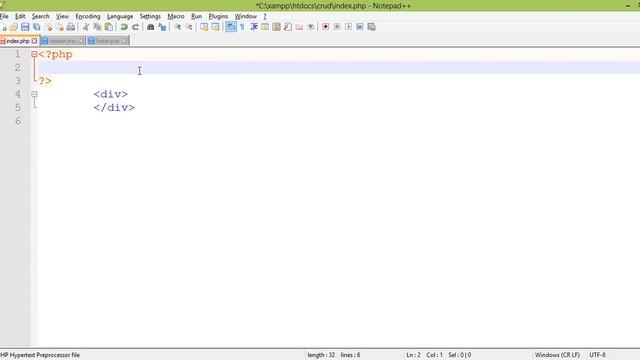Click the Copy toolbar icon
Screen dimensions: 640x360
[x=97, y=27]
